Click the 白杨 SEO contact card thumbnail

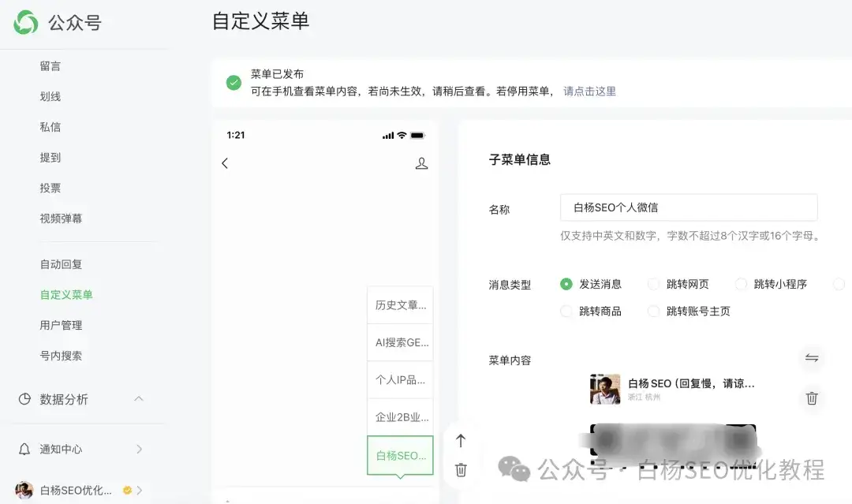[605, 389]
